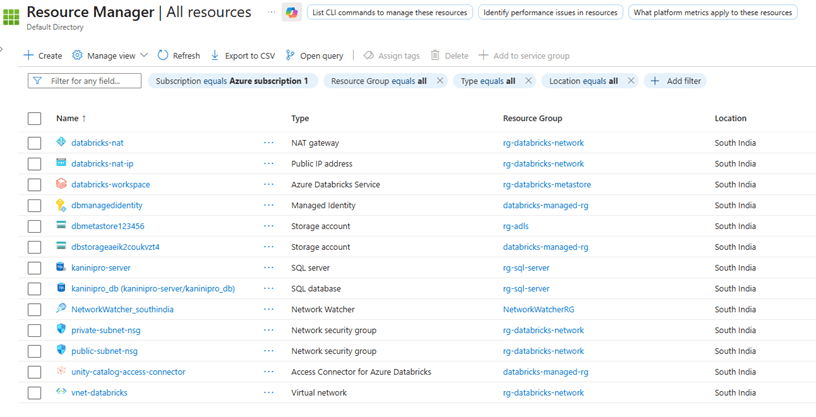
Task: Click the kaninipro-server SQL server icon
Action: click(61, 268)
